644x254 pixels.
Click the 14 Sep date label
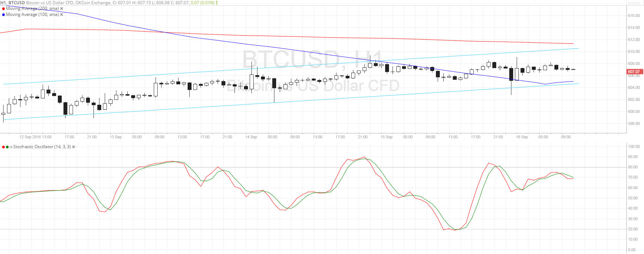tap(251, 137)
